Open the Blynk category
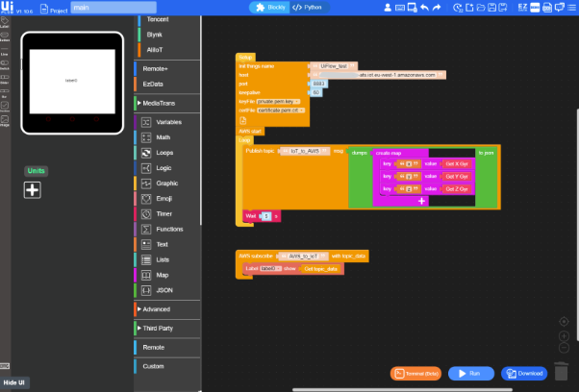579x392 pixels. click(x=167, y=35)
